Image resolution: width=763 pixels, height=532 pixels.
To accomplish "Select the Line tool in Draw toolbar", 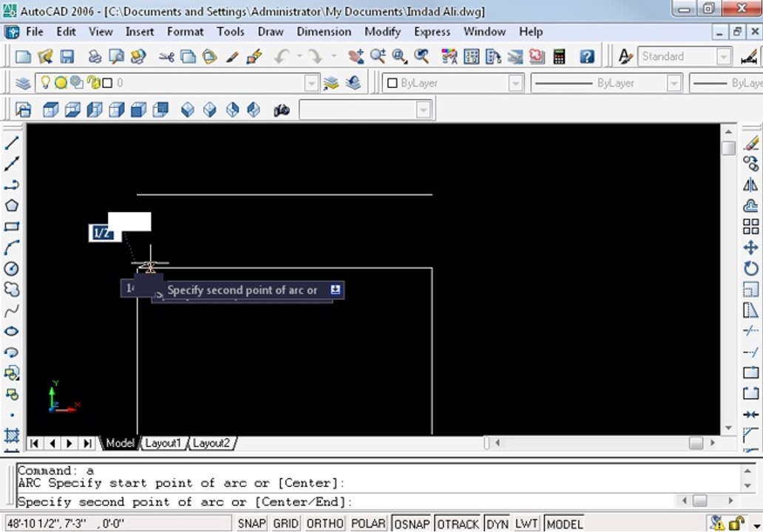I will pyautogui.click(x=12, y=143).
